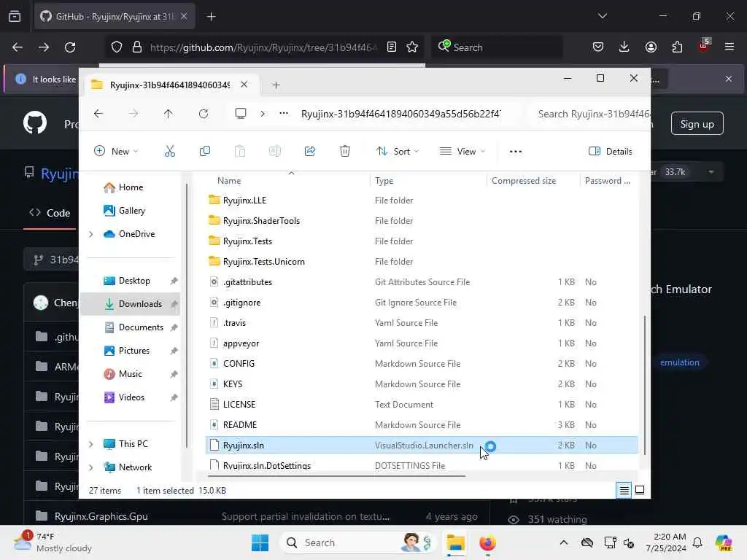Click the Cut scissors icon in Explorer toolbar
This screenshot has width=747, height=560.
pos(169,152)
